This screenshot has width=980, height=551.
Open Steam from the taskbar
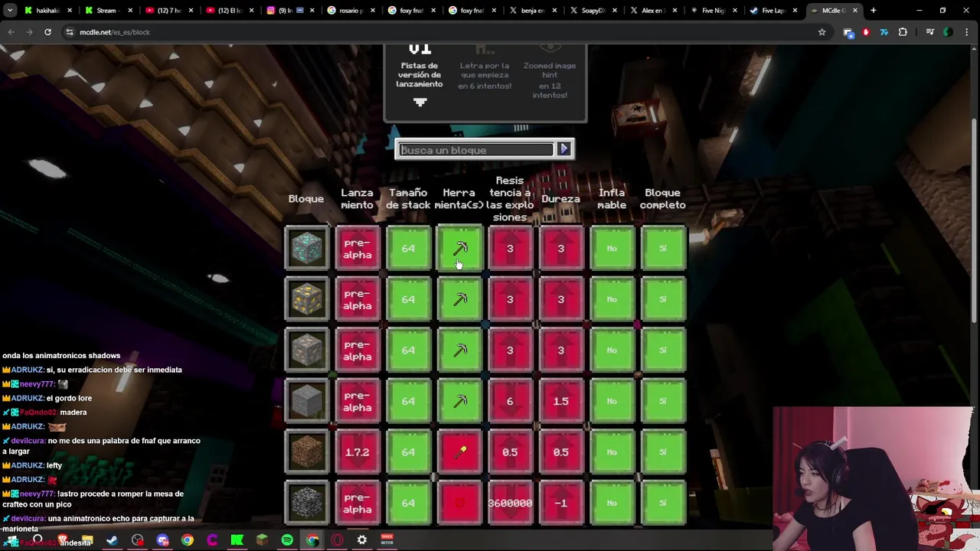[x=113, y=540]
